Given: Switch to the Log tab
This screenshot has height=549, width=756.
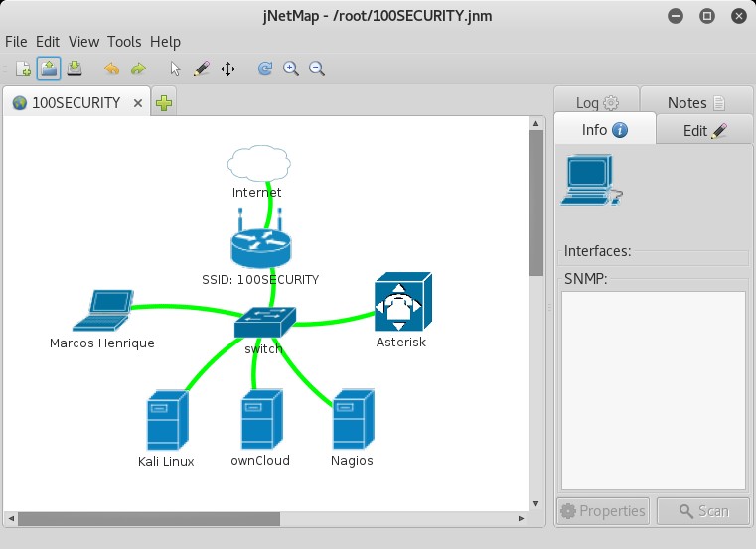Looking at the screenshot, I should click(x=596, y=100).
